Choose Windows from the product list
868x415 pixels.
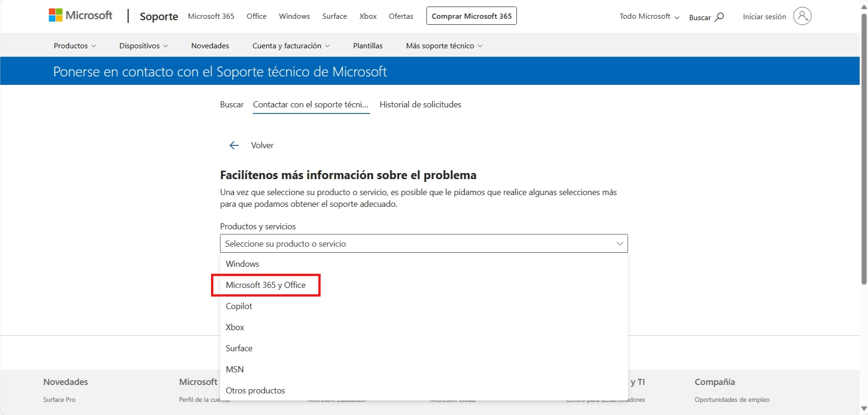point(424,264)
